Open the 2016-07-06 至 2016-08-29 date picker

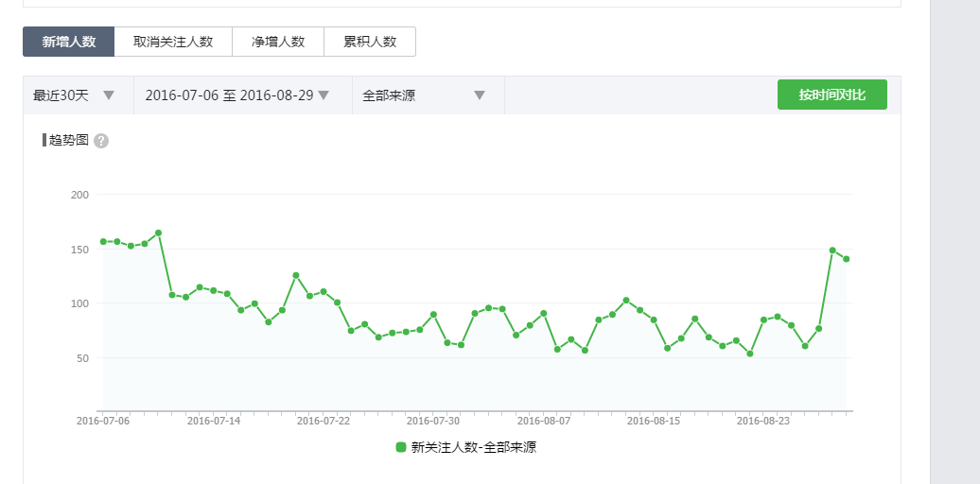236,95
